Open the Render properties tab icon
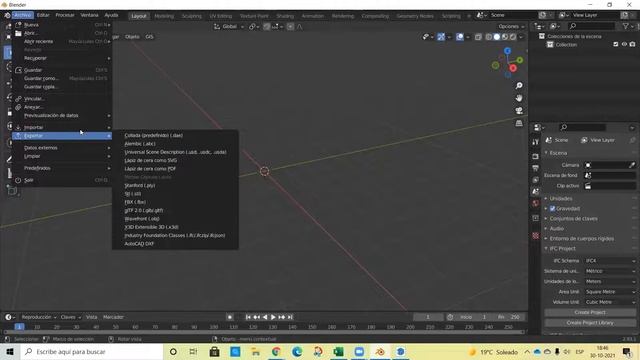Screen dimensions: 640x360 click(x=536, y=156)
